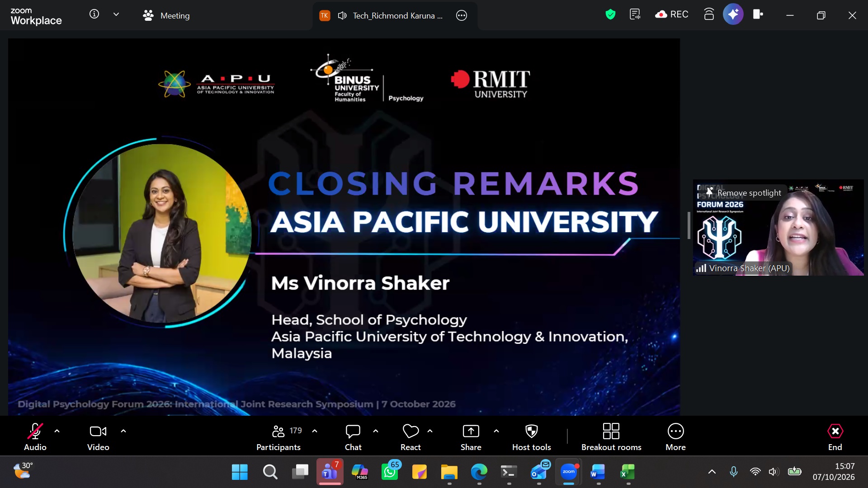Image resolution: width=868 pixels, height=488 pixels.
Task: Open Zoom Rooms pairing icon in top bar
Action: click(709, 14)
